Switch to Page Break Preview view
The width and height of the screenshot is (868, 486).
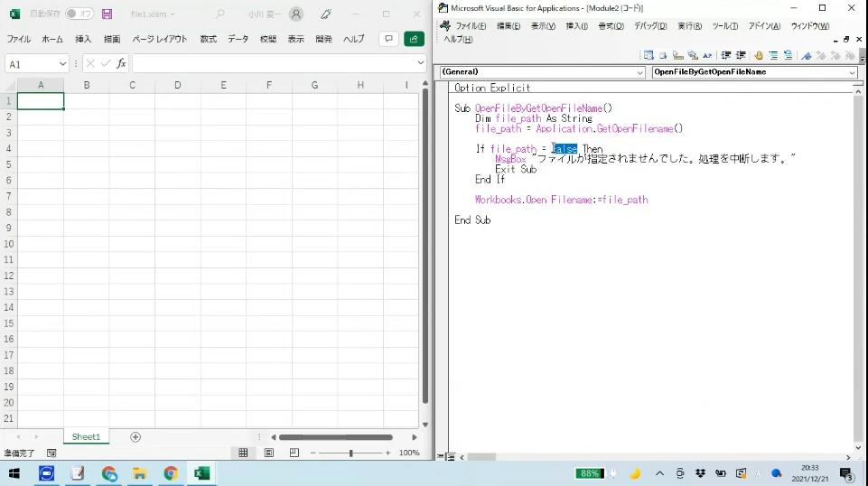[x=294, y=453]
